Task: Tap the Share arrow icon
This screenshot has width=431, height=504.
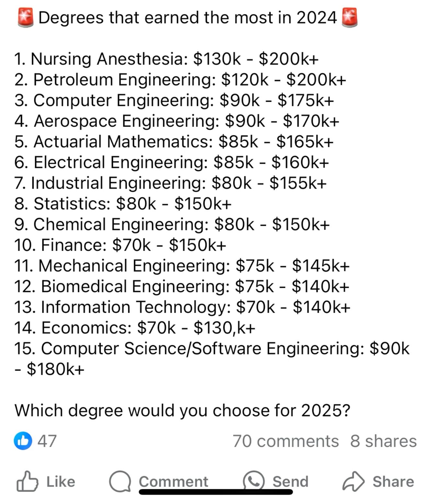Action: pyautogui.click(x=354, y=481)
